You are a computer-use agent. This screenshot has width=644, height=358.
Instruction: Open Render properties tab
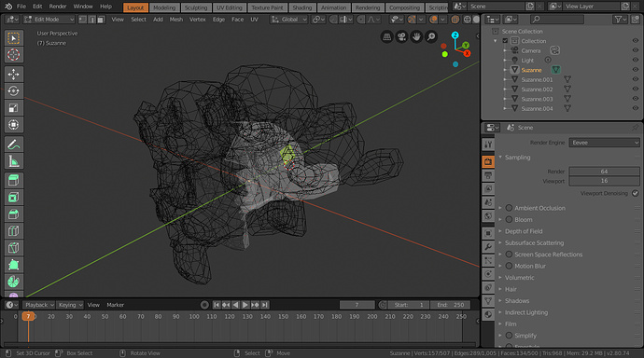pyautogui.click(x=488, y=161)
